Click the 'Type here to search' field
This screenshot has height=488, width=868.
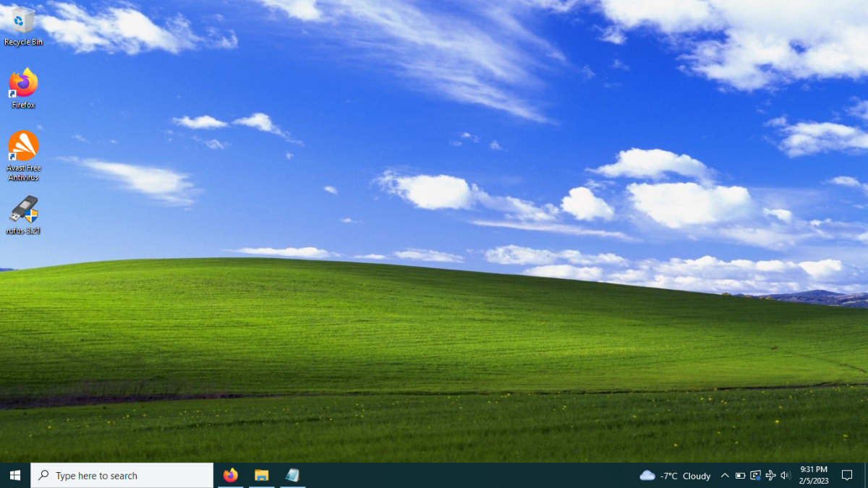tap(122, 475)
